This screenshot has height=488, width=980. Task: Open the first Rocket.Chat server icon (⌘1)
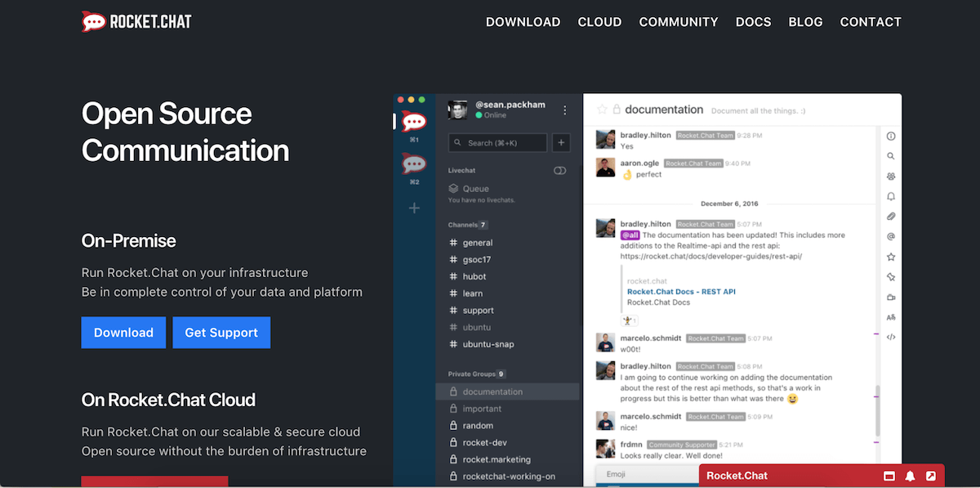tap(414, 123)
